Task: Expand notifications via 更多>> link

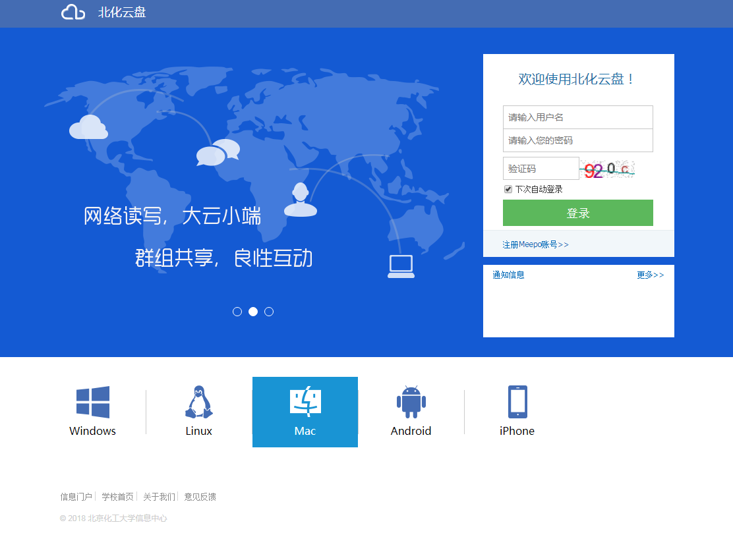Action: point(650,275)
